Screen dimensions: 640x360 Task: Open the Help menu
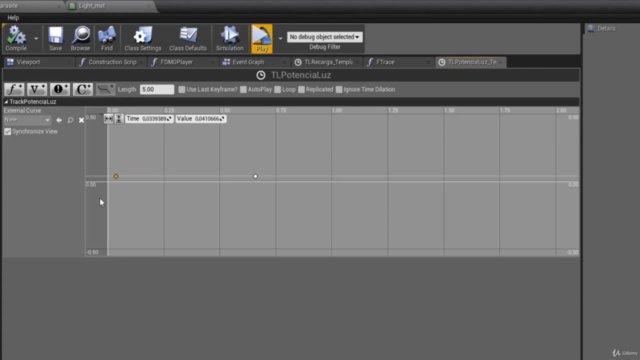coord(13,18)
